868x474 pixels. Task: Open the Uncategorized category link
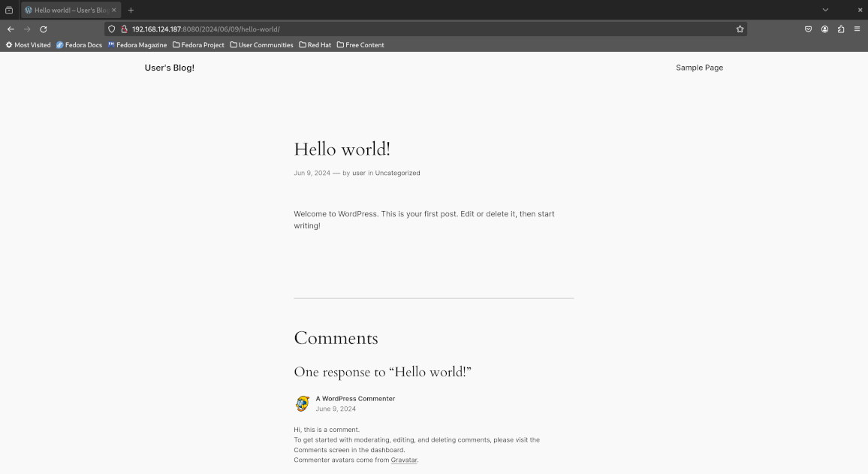[x=397, y=173]
